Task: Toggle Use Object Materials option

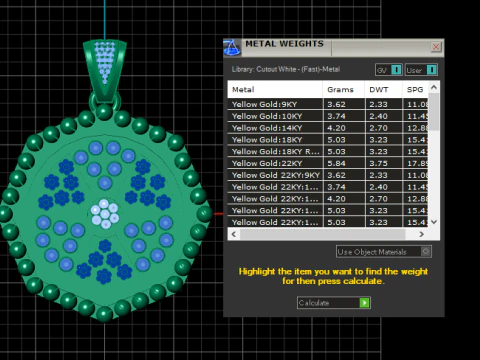Action: (384, 252)
